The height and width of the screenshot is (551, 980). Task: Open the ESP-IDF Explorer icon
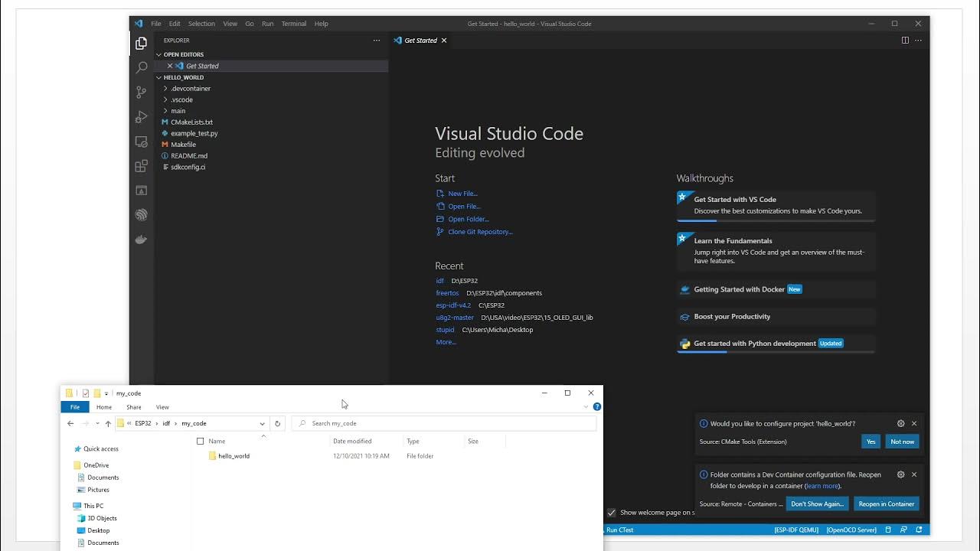coord(141,215)
